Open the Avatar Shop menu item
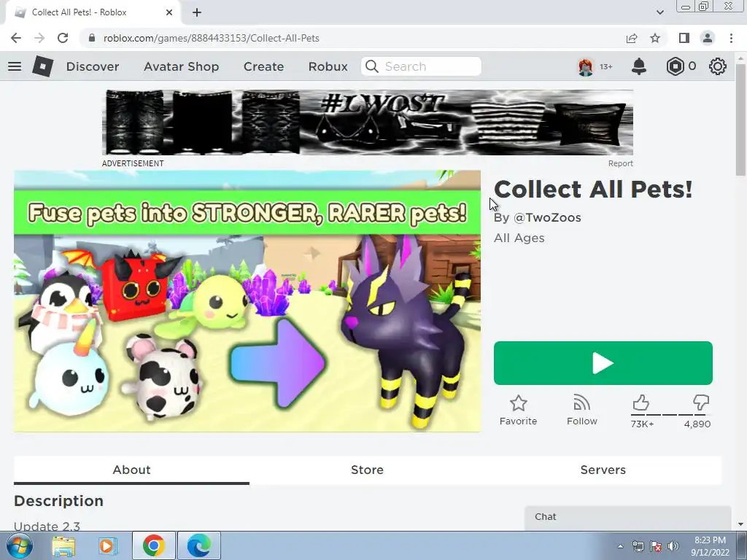The height and width of the screenshot is (560, 747). click(x=181, y=66)
